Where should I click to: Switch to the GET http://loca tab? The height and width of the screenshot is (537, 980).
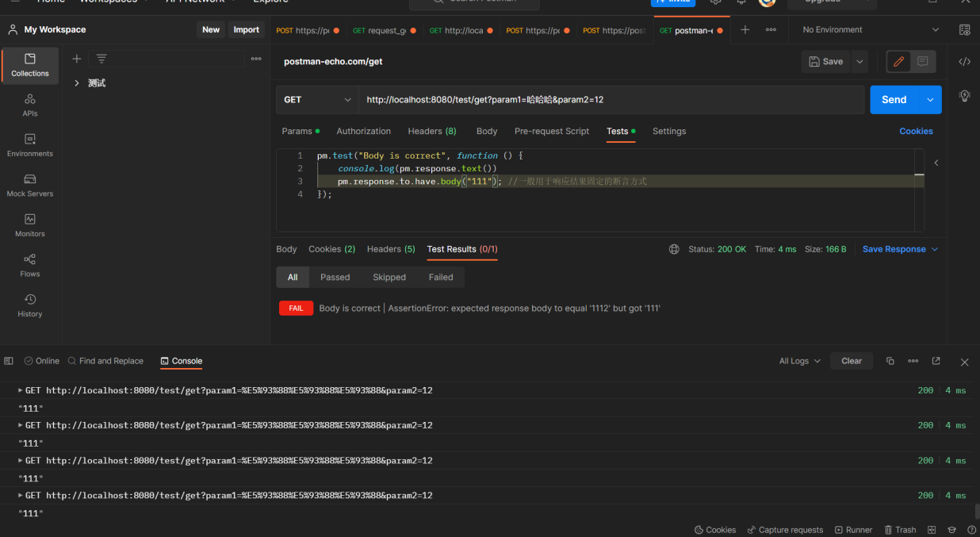coord(461,31)
